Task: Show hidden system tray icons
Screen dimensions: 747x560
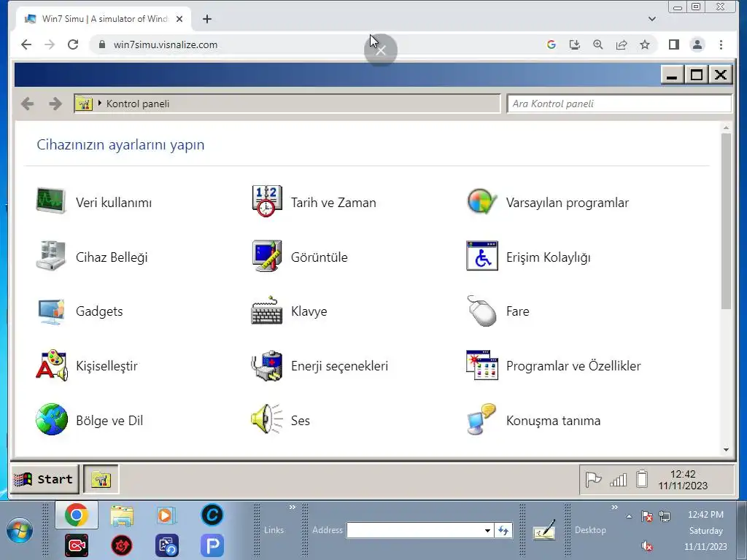Action: [x=630, y=516]
